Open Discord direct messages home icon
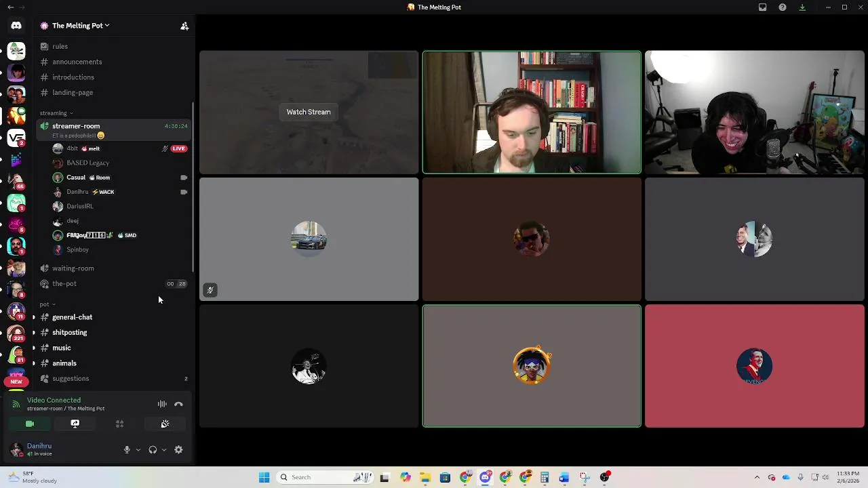Screen dimensions: 868x488 pos(16,25)
